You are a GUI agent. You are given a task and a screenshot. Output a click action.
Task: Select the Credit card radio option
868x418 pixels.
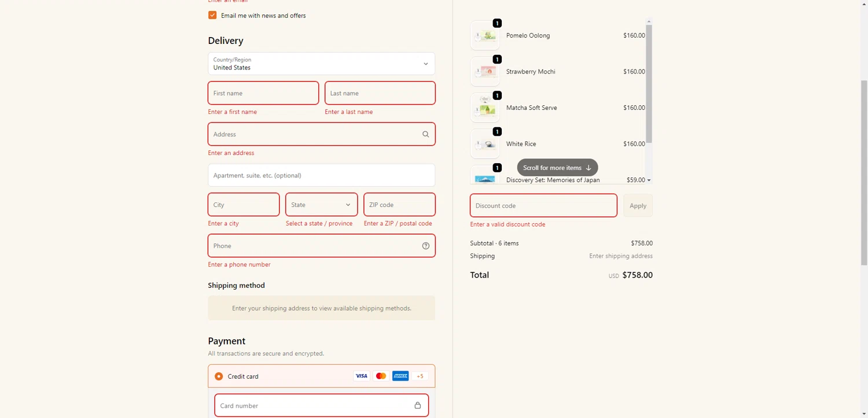point(219,376)
